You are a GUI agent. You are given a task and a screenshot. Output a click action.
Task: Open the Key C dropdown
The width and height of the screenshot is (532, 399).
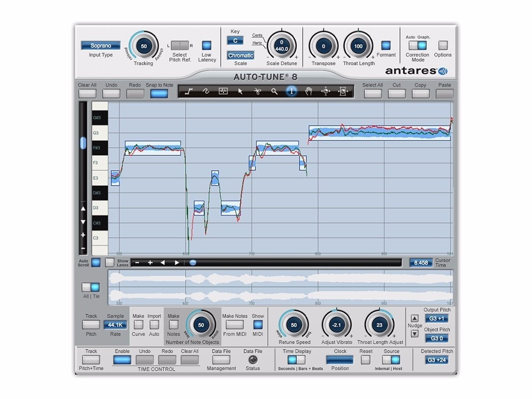tap(235, 41)
